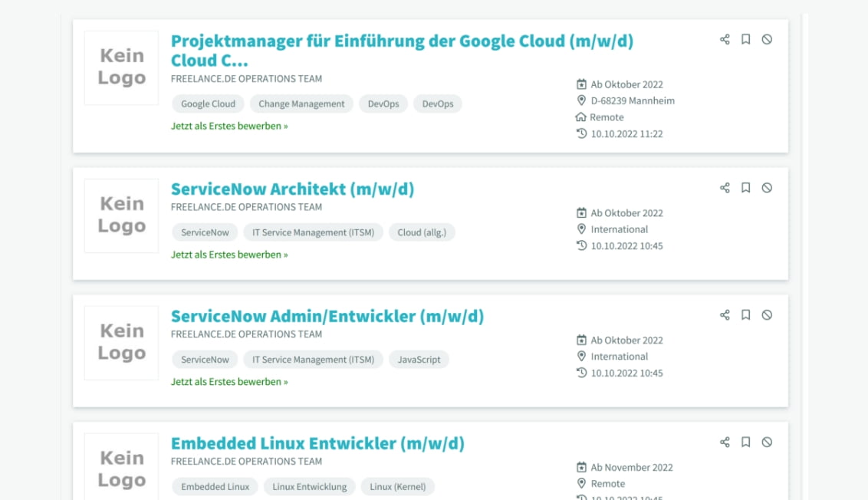This screenshot has width=868, height=500.
Task: Click 'Jetzt als Erstes bewerben' under ServiceNow Admin/Entwickler
Action: click(x=229, y=382)
